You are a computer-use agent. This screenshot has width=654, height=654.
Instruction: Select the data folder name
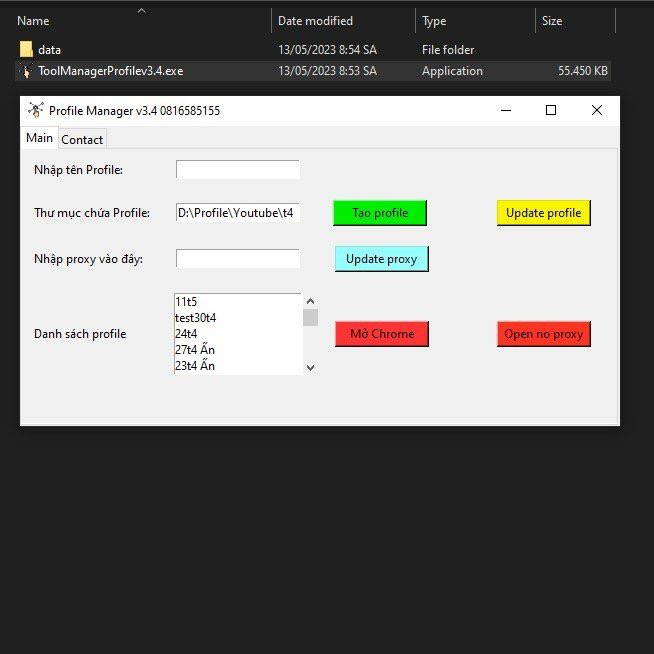click(50, 50)
